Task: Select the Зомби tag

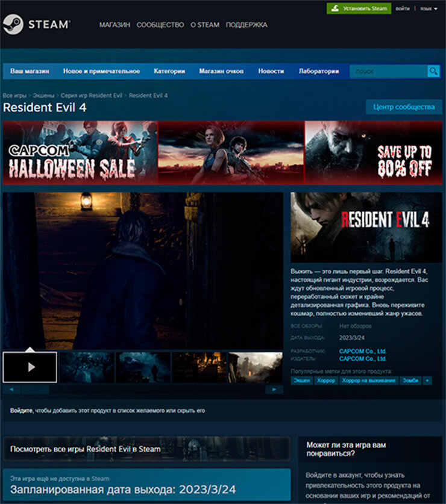Action: (410, 381)
